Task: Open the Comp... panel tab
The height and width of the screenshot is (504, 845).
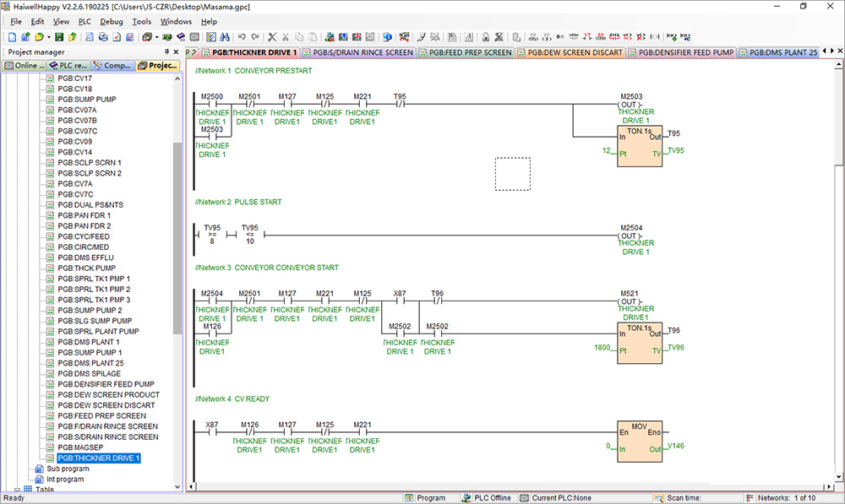Action: tap(112, 65)
